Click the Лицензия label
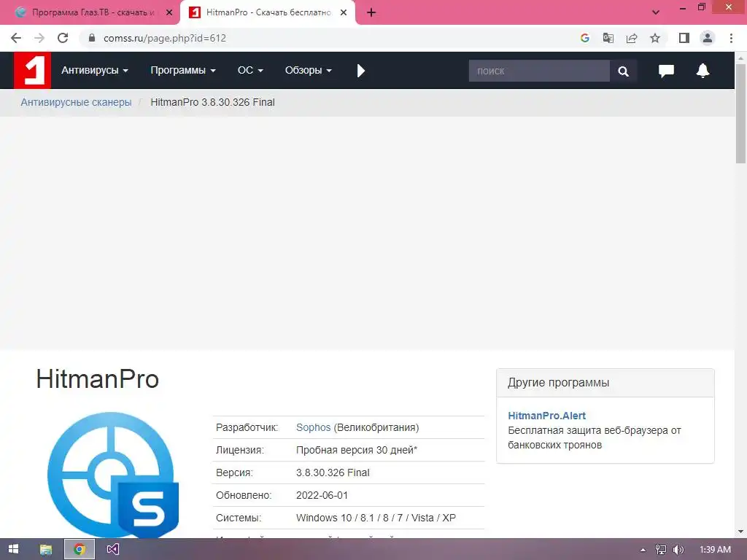 coord(239,450)
